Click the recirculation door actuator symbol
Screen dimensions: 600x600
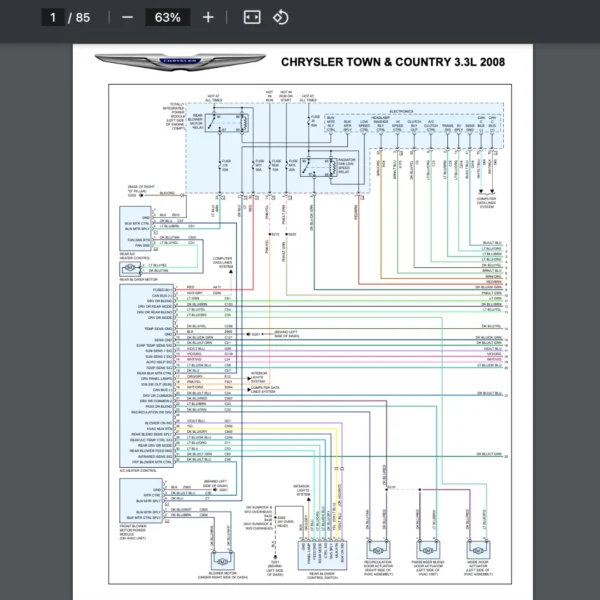pos(381,549)
